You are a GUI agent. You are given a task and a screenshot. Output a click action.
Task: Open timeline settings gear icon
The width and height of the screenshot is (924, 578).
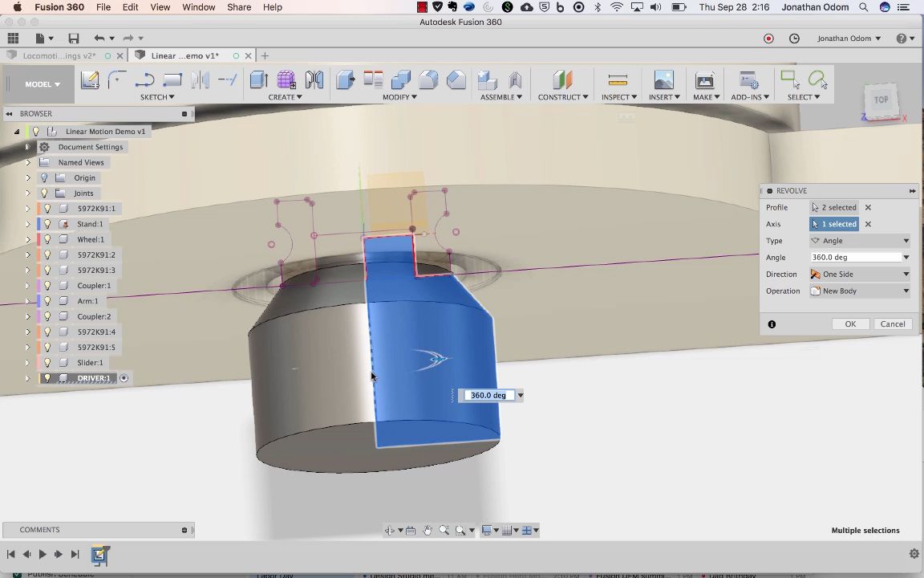(x=914, y=554)
